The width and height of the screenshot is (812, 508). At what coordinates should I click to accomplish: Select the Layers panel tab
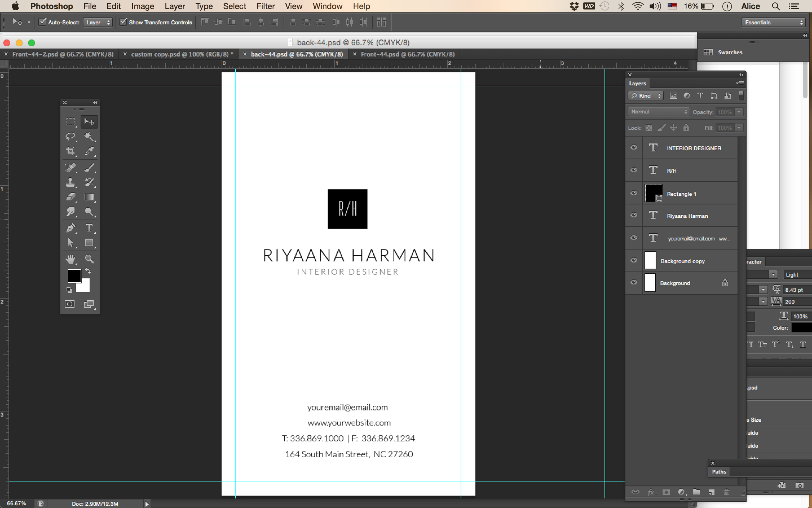point(637,83)
